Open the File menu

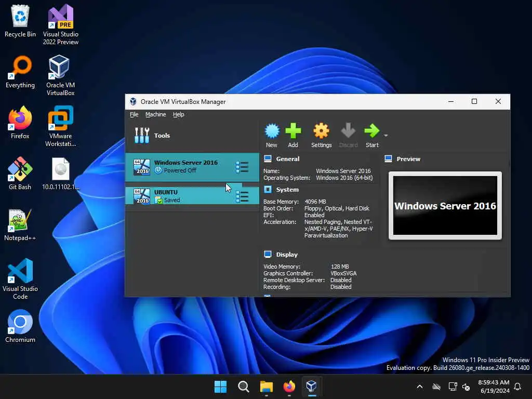134,114
